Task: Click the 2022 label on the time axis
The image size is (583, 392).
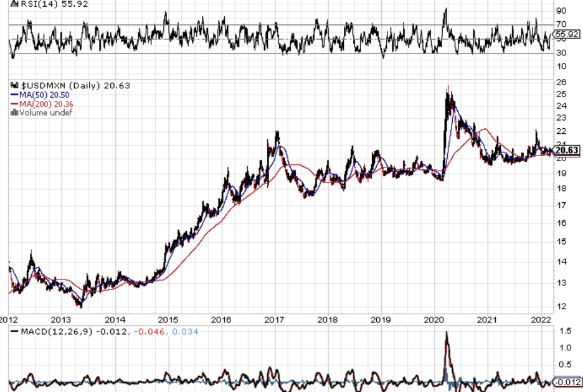Action: click(541, 320)
